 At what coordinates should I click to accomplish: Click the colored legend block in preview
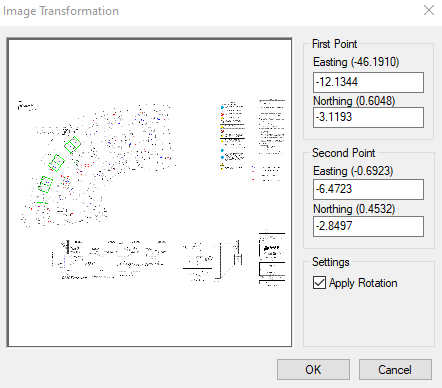[x=232, y=136]
